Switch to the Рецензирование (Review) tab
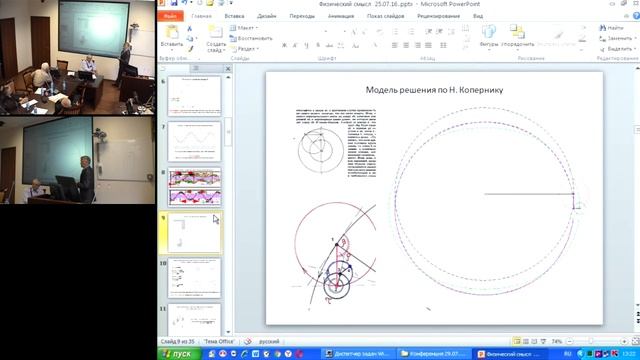 [438, 16]
